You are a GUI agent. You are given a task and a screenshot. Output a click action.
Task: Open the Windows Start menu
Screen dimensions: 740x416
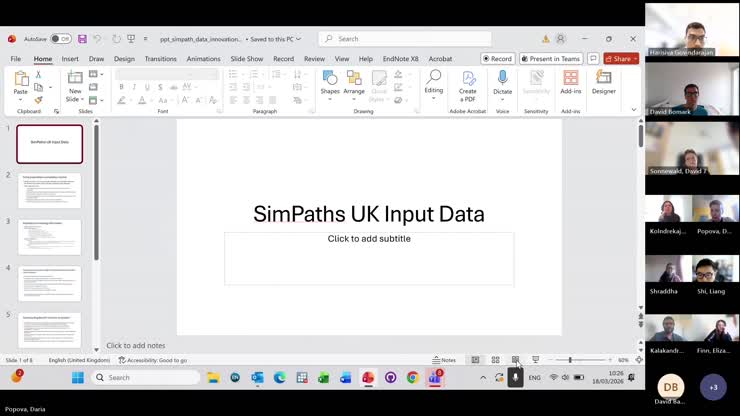coord(78,377)
